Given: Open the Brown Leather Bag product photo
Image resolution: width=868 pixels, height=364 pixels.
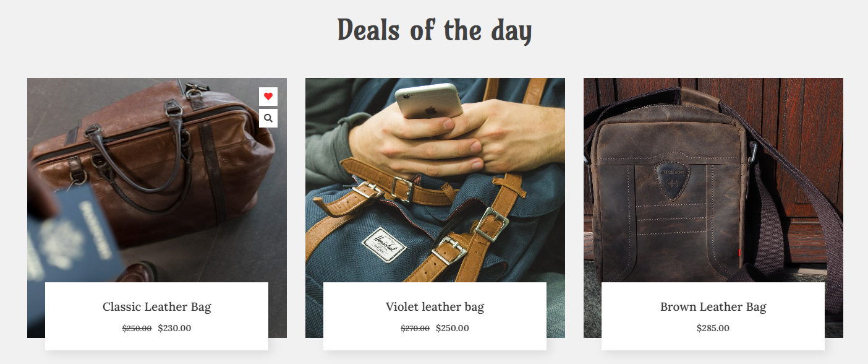Looking at the screenshot, I should [713, 180].
